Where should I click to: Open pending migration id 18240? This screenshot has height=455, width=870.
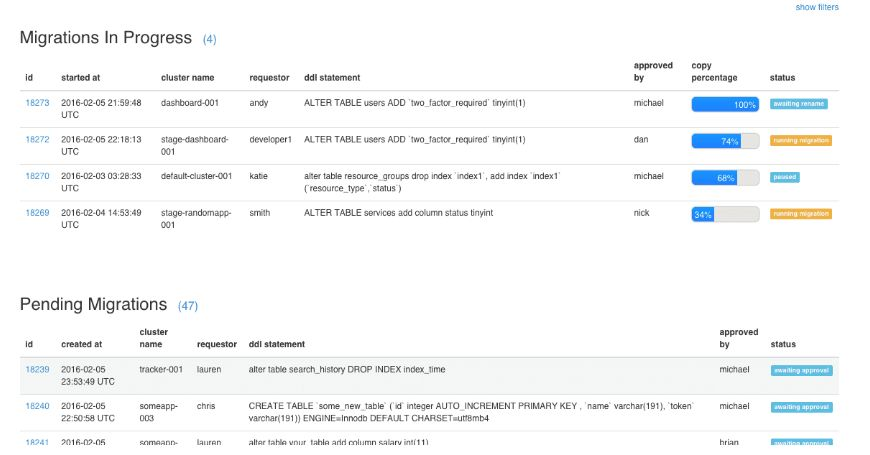pyautogui.click(x=37, y=406)
